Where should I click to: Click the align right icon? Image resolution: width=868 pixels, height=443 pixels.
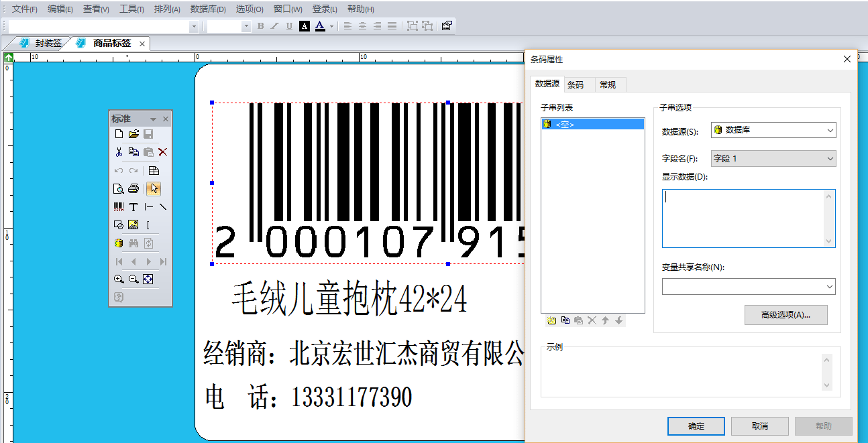(x=377, y=26)
